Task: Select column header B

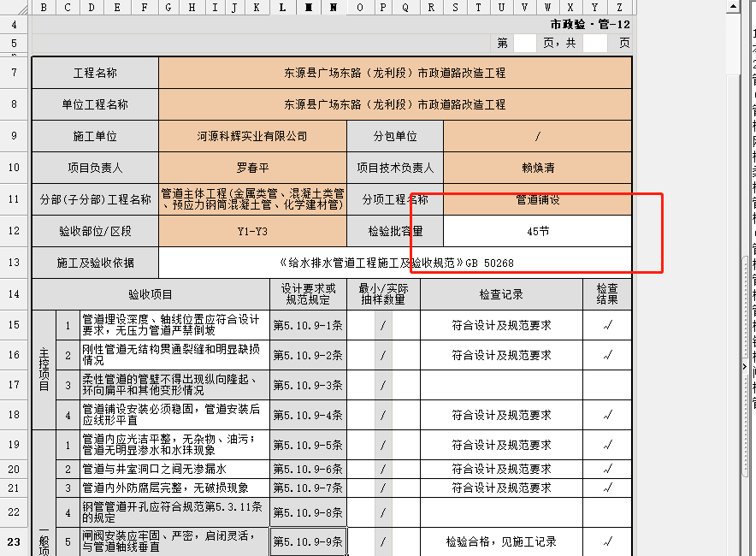Action: click(44, 7)
